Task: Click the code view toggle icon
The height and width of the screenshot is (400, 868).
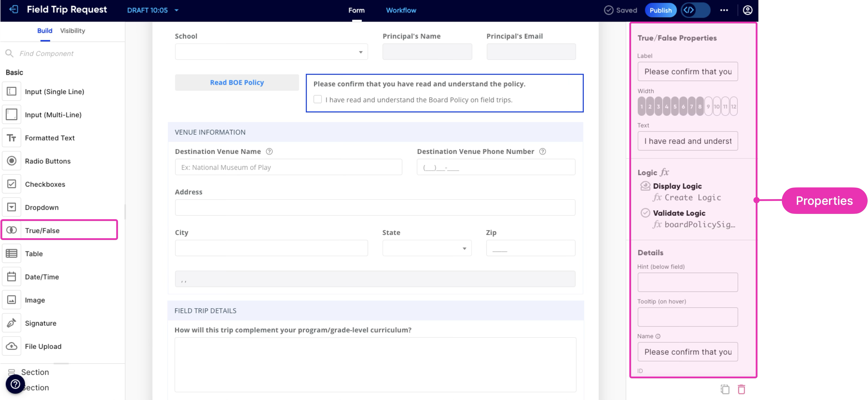Action: [x=689, y=10]
